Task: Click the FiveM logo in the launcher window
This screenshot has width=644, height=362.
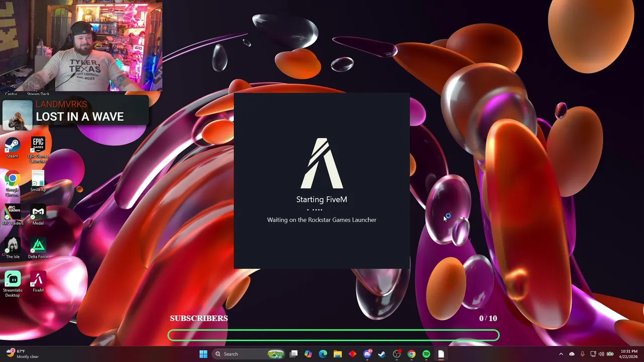Action: (x=322, y=163)
